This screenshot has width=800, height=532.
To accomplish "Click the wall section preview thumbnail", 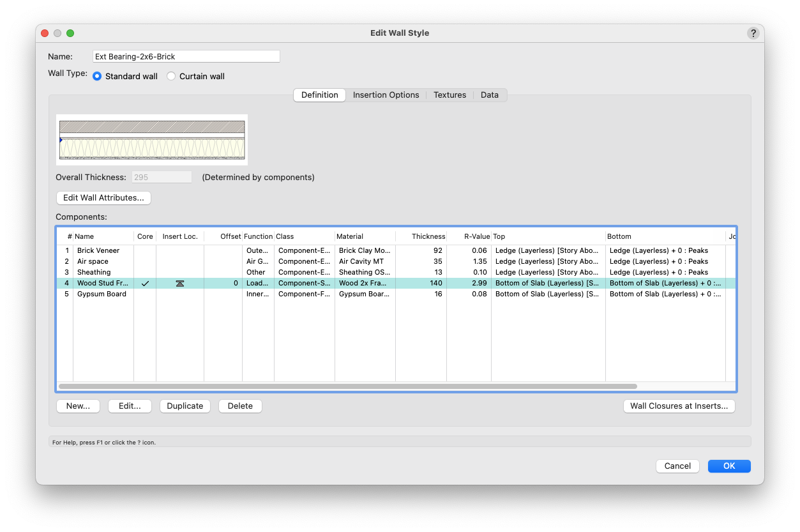I will tap(152, 140).
